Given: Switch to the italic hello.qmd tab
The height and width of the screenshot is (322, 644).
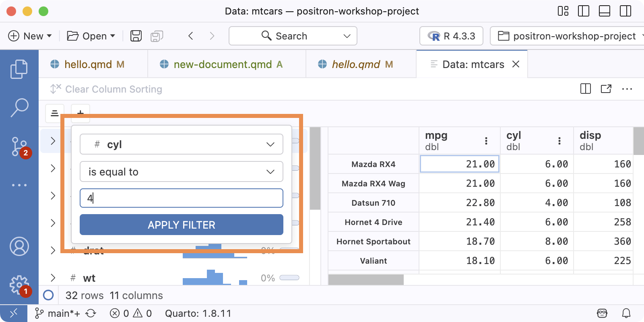Looking at the screenshot, I should [361, 64].
